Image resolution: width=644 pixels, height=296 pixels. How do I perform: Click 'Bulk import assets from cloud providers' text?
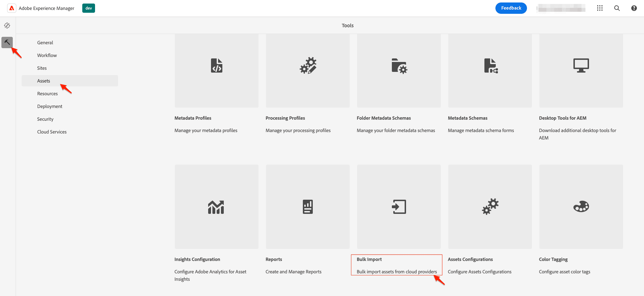397,272
